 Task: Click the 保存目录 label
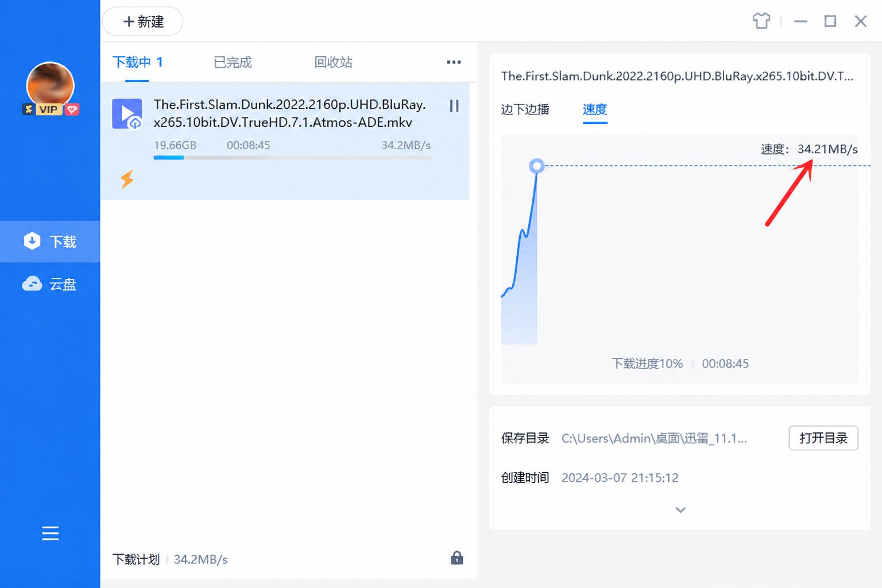[x=525, y=439]
